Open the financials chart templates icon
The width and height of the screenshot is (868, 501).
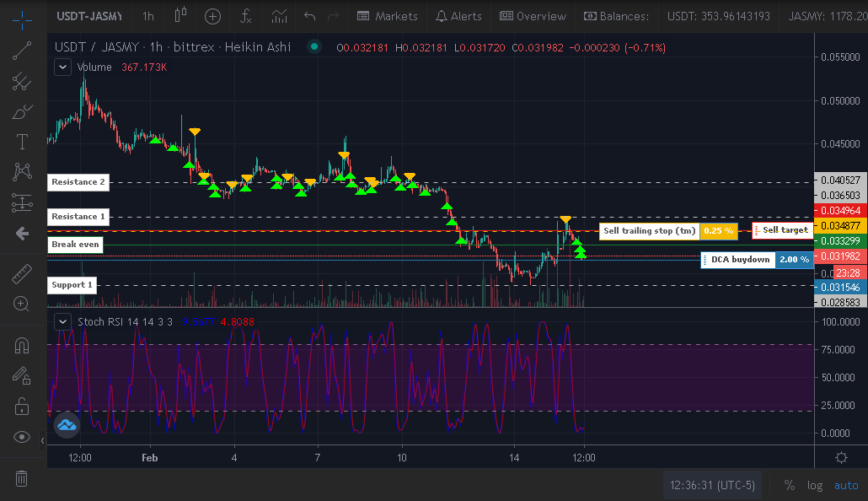click(279, 16)
